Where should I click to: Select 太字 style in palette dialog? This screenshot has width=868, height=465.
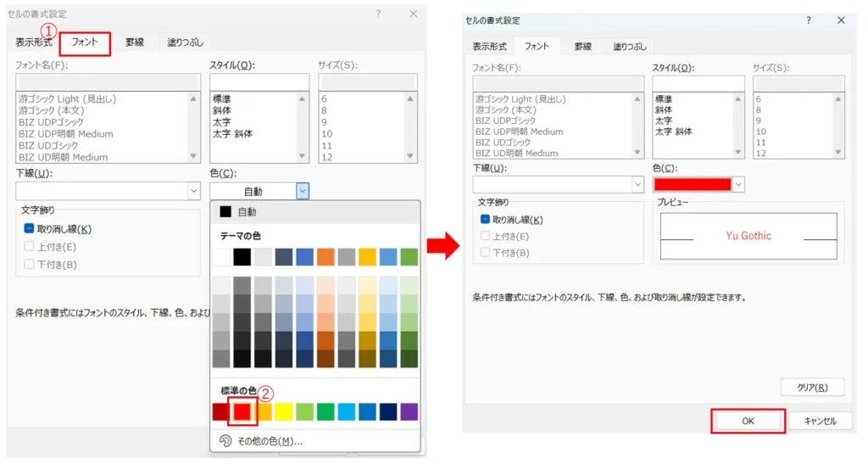222,122
